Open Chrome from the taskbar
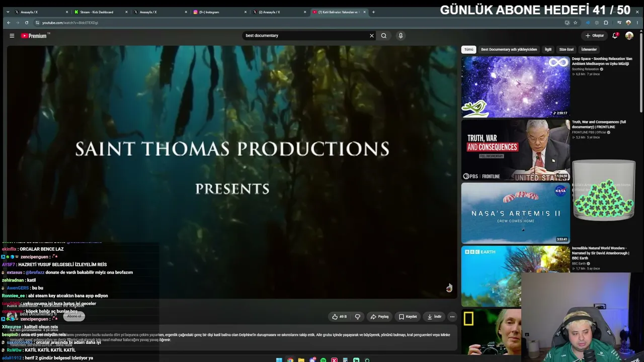This screenshot has height=362, width=644. 290,360
